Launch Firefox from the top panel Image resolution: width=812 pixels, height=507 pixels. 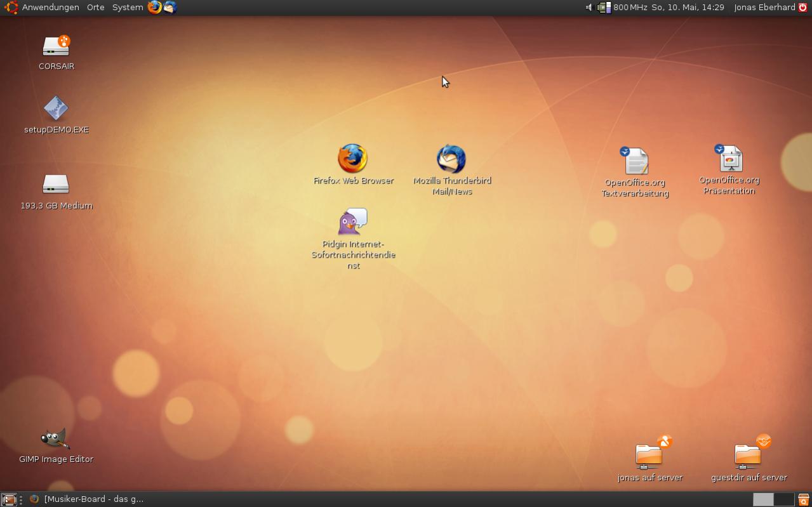[154, 7]
